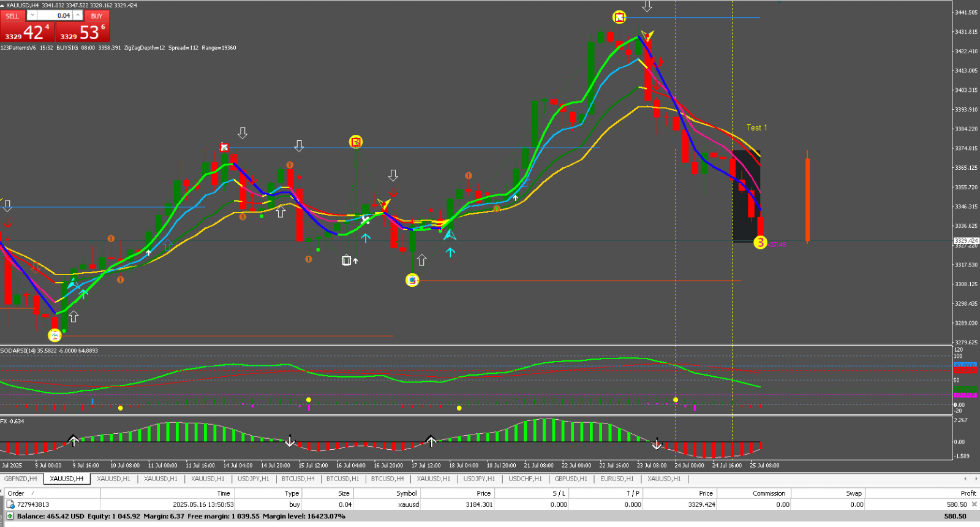Viewport: 980px width, 527px height.
Task: Select the BTCUSD,H1 chart tab
Action: click(342, 479)
